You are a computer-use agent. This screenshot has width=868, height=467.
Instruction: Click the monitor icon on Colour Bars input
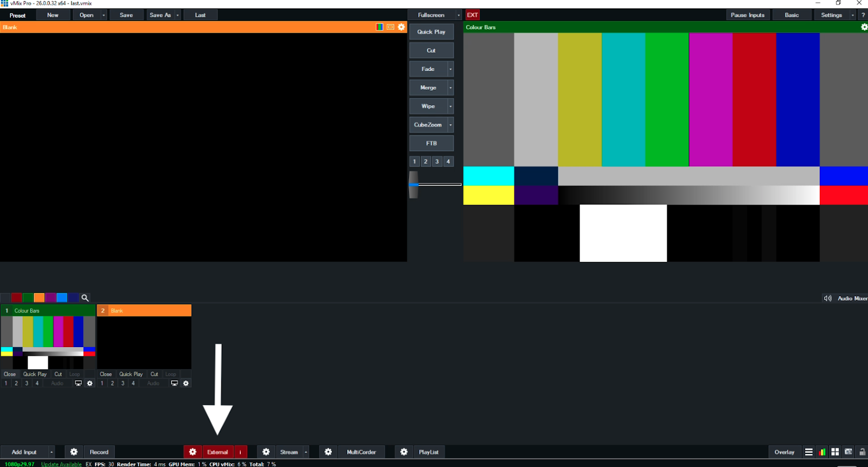(78, 383)
